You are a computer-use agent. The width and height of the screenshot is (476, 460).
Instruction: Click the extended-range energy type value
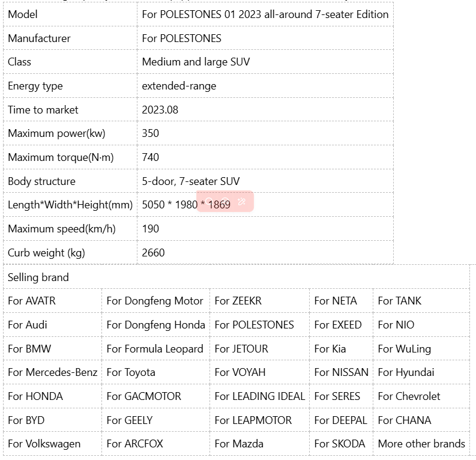click(179, 86)
